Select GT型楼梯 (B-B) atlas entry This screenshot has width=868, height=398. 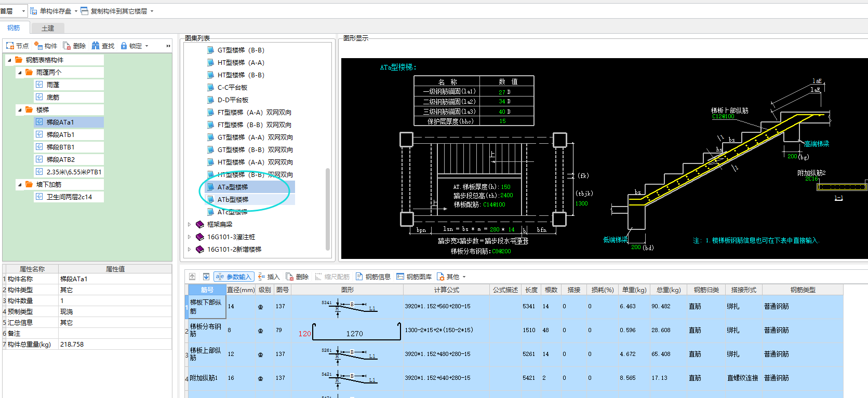pos(241,50)
